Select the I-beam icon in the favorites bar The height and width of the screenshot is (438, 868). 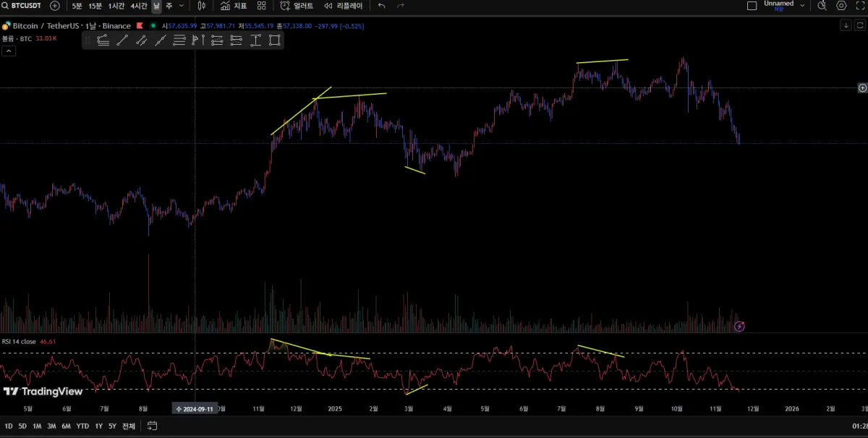tap(255, 40)
